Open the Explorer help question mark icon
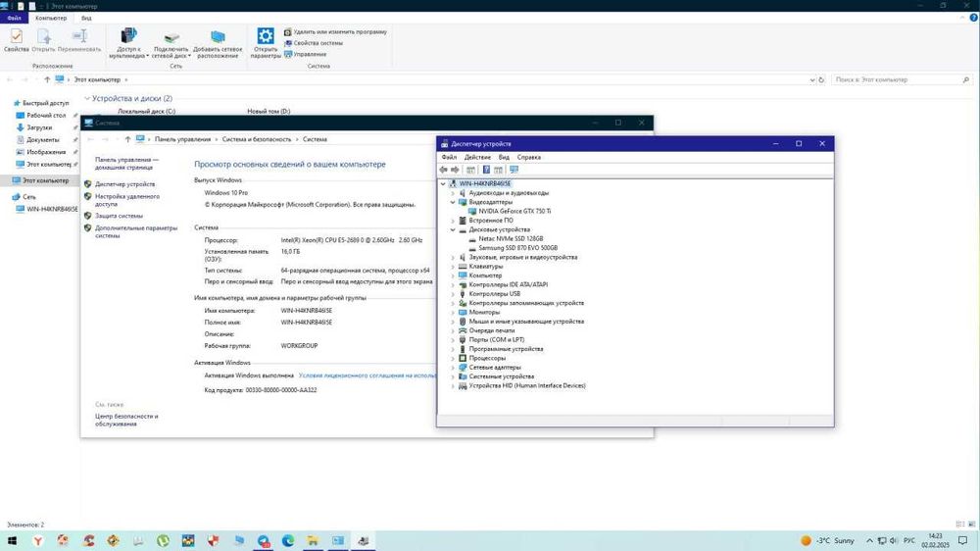This screenshot has height=551, width=980. (x=973, y=18)
